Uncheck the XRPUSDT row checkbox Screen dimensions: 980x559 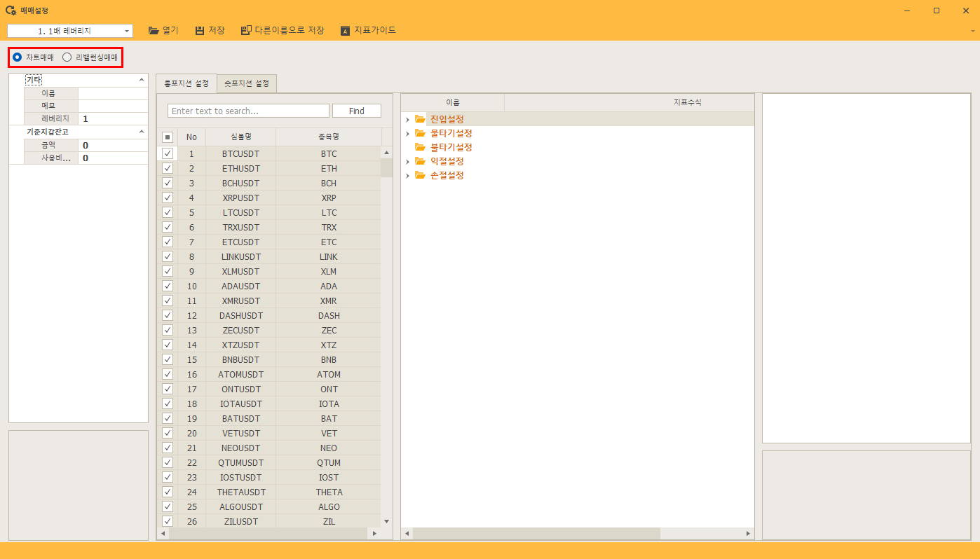click(x=168, y=198)
